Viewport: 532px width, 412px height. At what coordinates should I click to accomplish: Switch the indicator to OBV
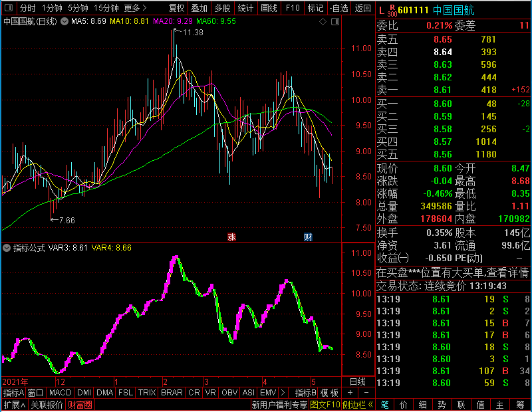click(x=229, y=393)
